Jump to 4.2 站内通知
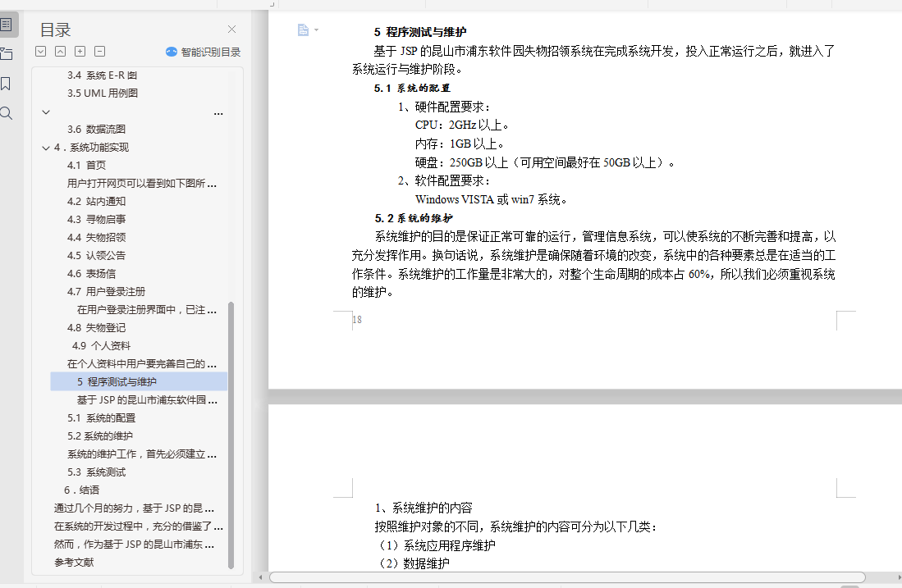Image resolution: width=902 pixels, height=588 pixels. point(96,202)
